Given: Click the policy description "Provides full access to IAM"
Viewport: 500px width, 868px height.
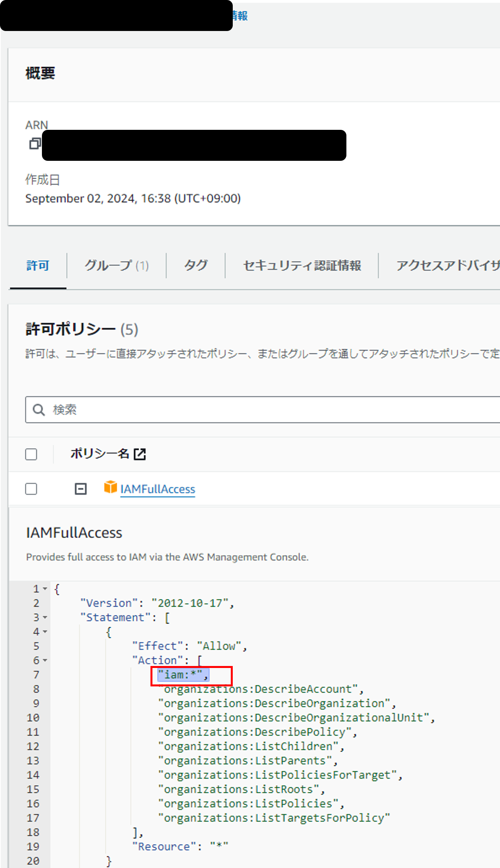Looking at the screenshot, I should [167, 557].
